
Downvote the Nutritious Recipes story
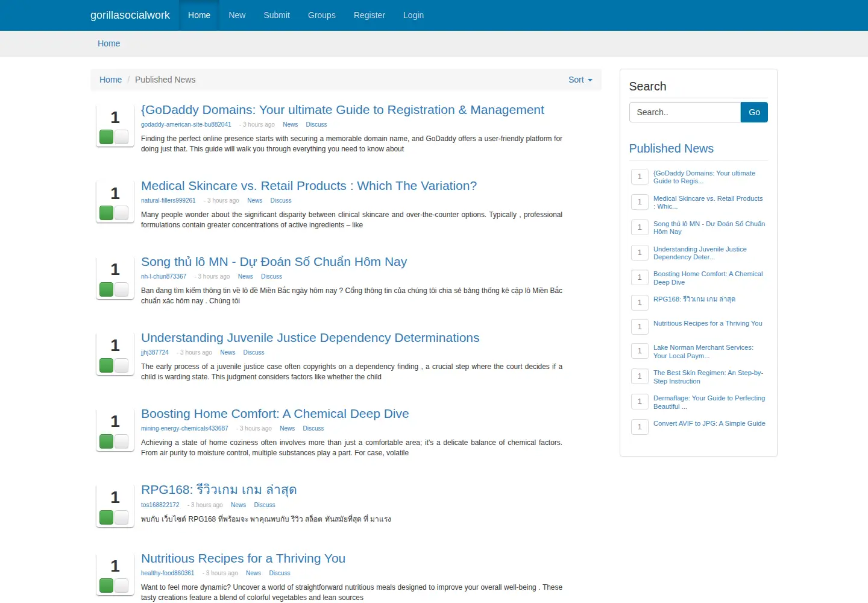coord(121,586)
